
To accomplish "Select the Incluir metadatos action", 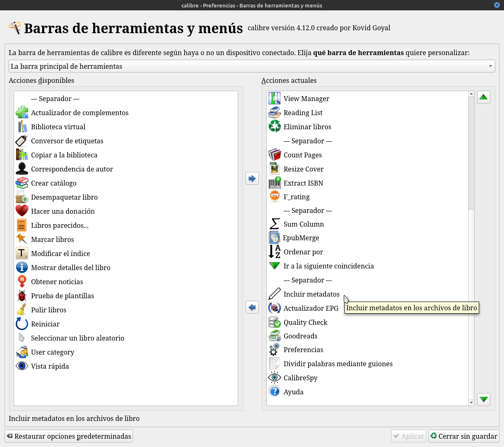I will click(x=368, y=294).
